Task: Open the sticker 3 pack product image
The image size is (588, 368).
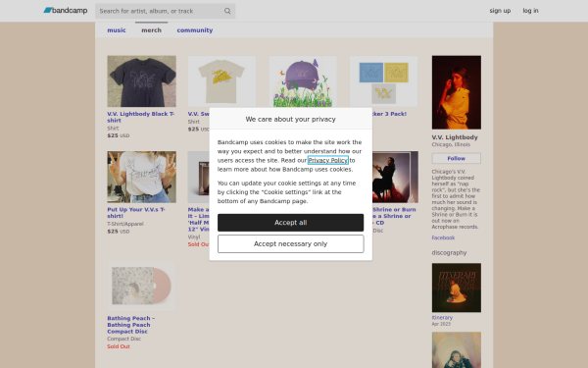Action: click(383, 81)
